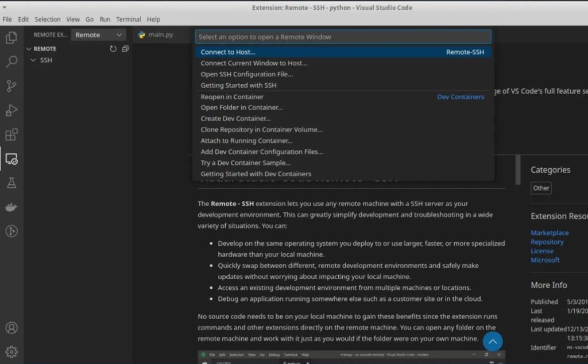Collapse all in Remote explorer
Screen dimensions: 588x364
pos(125,49)
